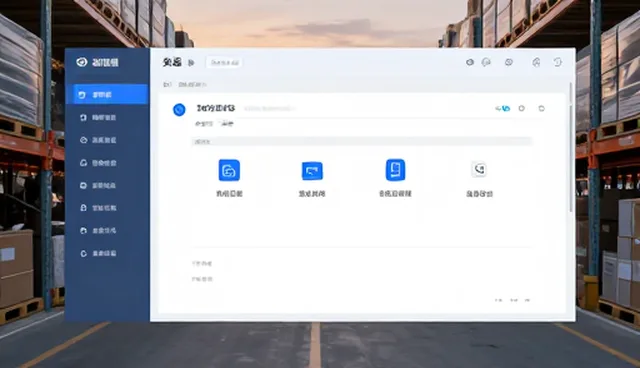Image resolution: width=640 pixels, height=368 pixels.
Task: Open the user profile icon in the header
Action: point(536,62)
